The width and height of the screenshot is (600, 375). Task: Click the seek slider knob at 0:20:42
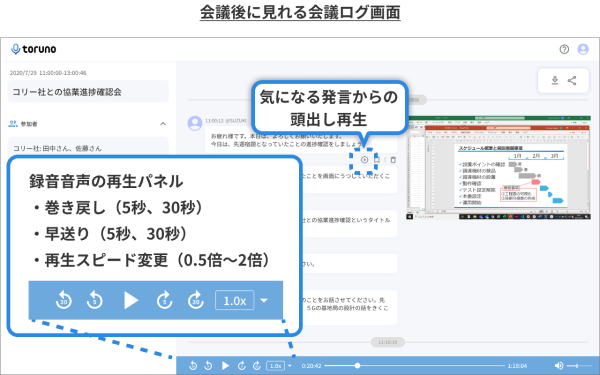(x=357, y=366)
